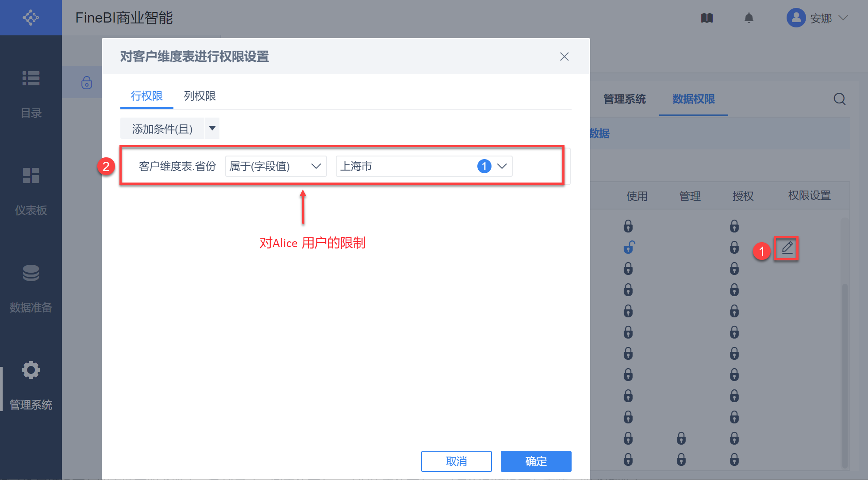Click the 取消 cancel button
The image size is (868, 480).
click(456, 461)
